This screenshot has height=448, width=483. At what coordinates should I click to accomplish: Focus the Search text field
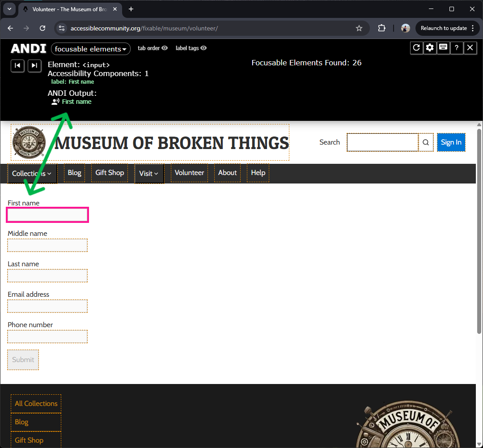[382, 142]
